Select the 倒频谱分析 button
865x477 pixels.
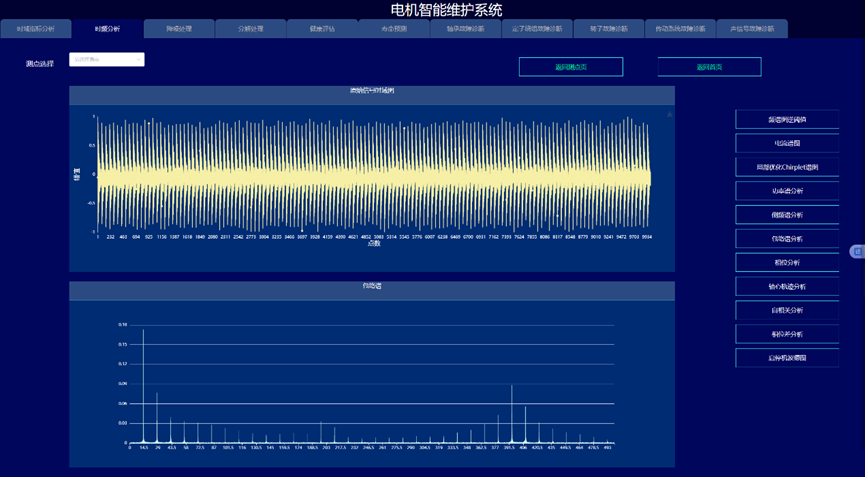pos(787,215)
